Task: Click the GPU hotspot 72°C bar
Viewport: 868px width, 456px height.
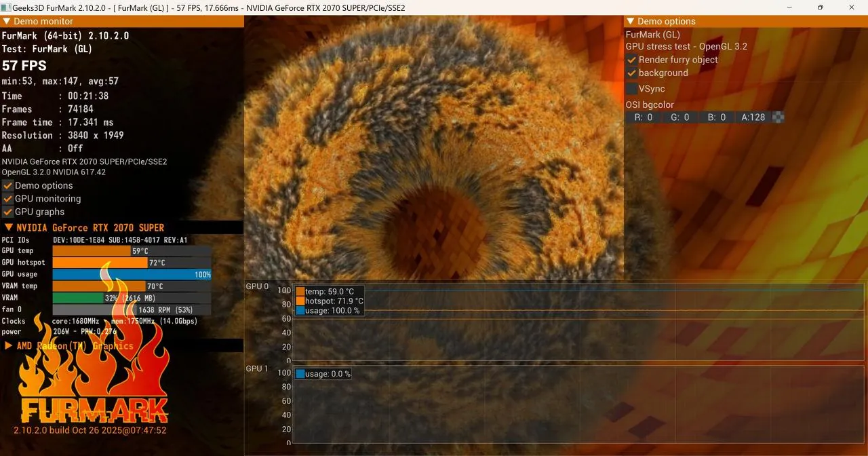Action: [132, 263]
